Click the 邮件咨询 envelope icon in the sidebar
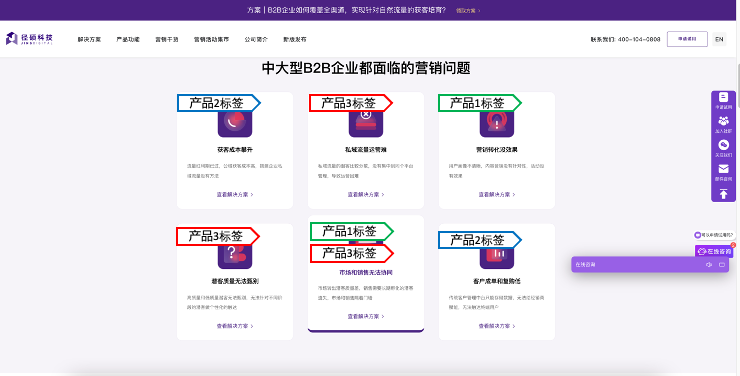Image resolution: width=740 pixels, height=376 pixels. click(723, 169)
